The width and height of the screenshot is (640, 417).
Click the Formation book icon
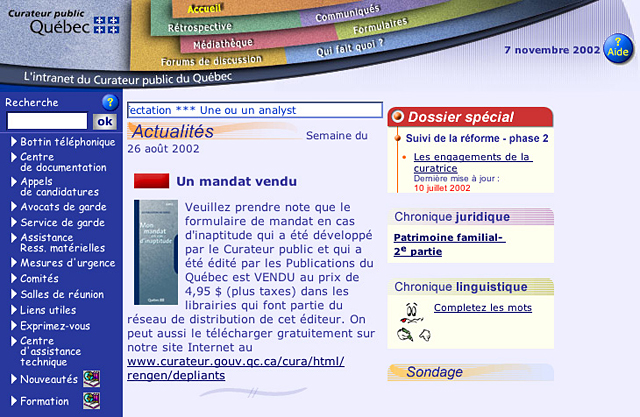pos(91,401)
